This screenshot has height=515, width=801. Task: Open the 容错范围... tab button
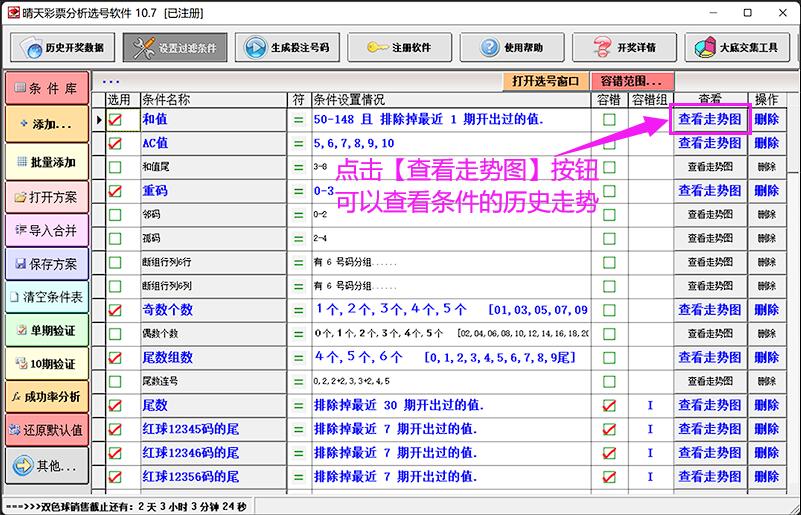click(631, 81)
